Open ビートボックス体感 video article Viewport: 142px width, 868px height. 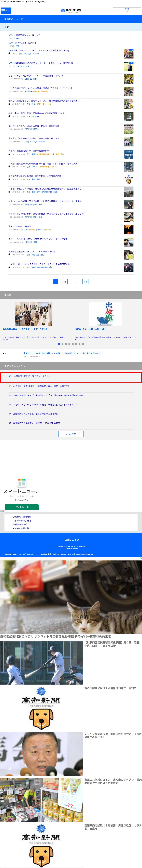coord(39,264)
